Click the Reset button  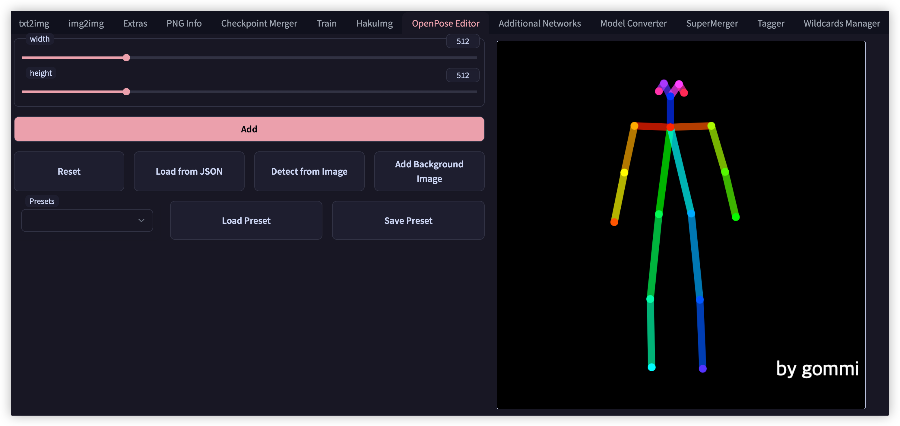(69, 171)
